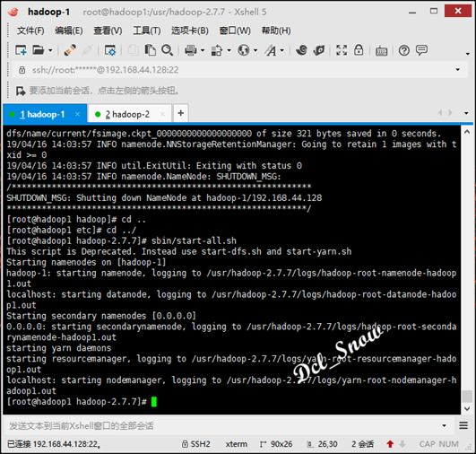Screen dimensions: 476x454
Task: Click the Open session folder icon
Action: (39, 50)
